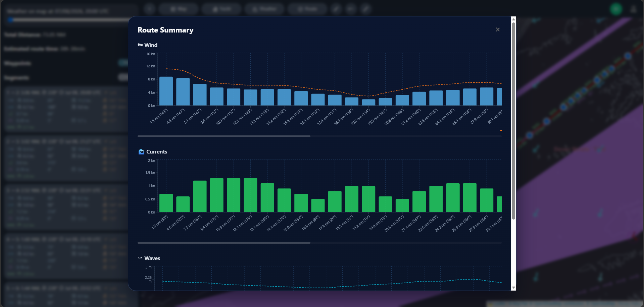
Task: Click the '16 kn' wind y-axis label
Action: pos(150,54)
